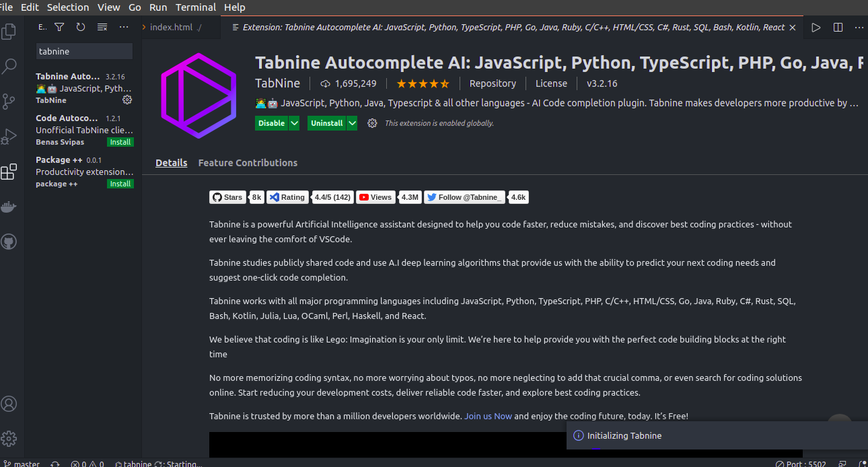868x467 pixels.
Task: Open the Views and More Actions ellipsis menu
Action: coord(123,27)
